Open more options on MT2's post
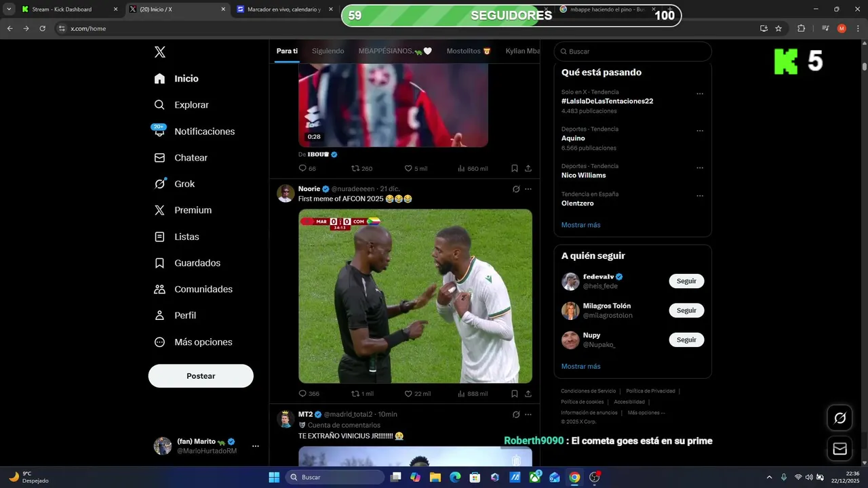Screen dimensions: 868x488 [528, 415]
